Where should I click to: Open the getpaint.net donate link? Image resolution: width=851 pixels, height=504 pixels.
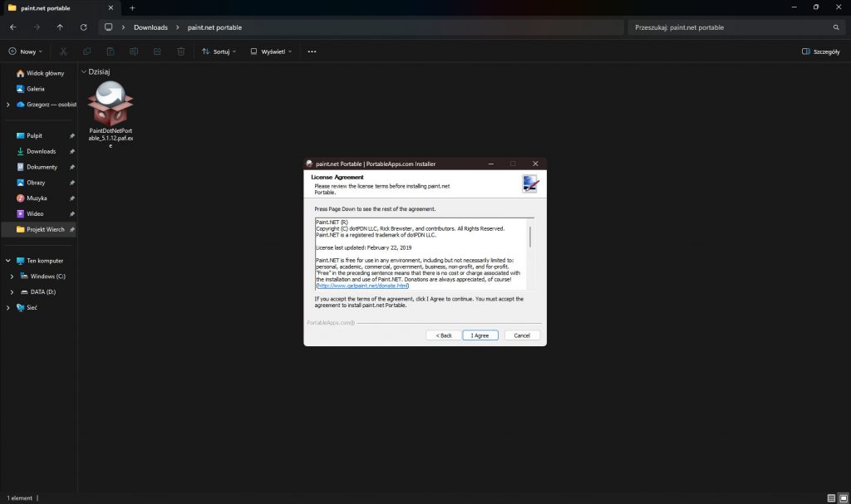coord(362,286)
